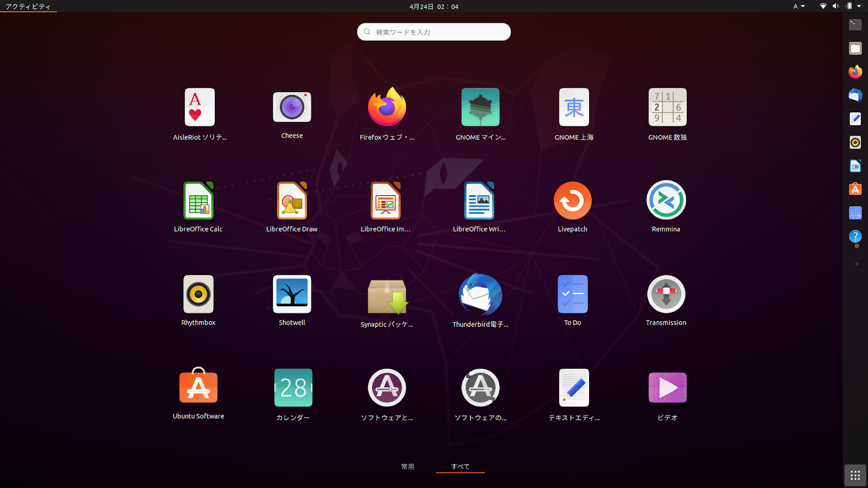Open Terminal from the dock

point(856,24)
